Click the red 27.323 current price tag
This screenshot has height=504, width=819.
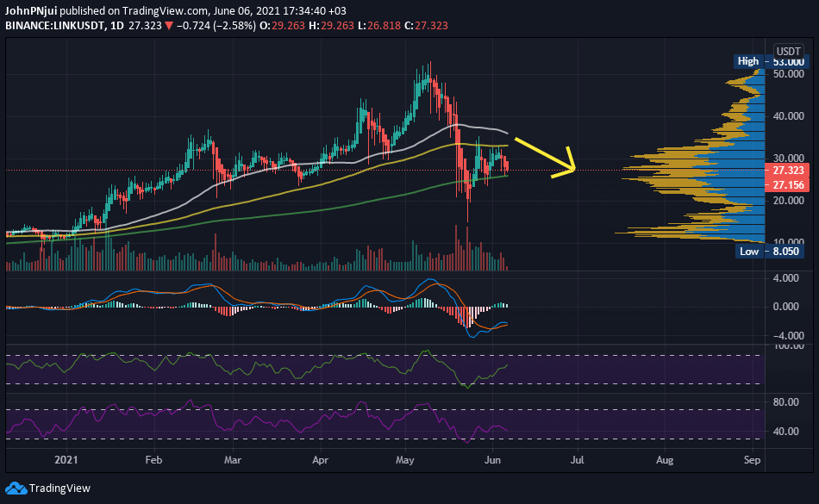coord(787,171)
